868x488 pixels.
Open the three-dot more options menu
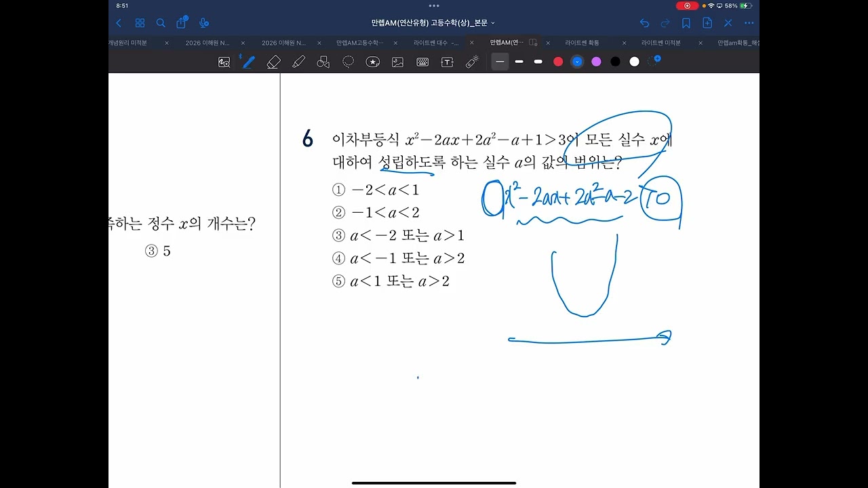click(749, 23)
